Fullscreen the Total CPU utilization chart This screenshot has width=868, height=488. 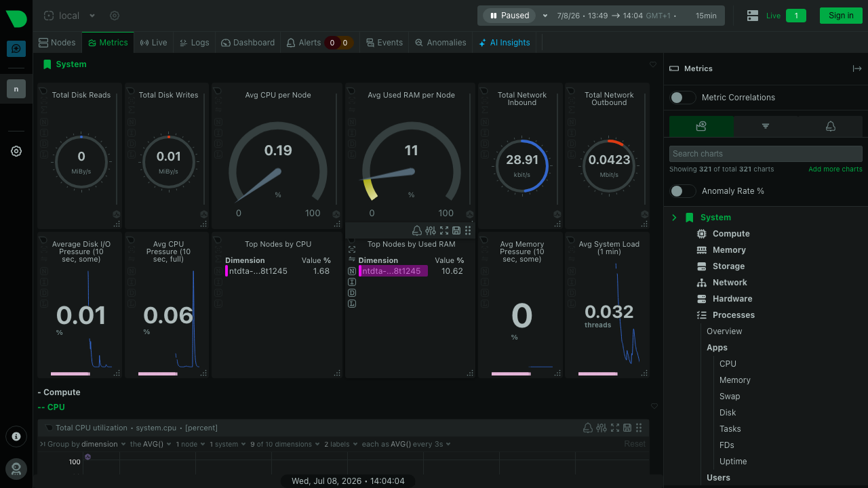pyautogui.click(x=615, y=428)
